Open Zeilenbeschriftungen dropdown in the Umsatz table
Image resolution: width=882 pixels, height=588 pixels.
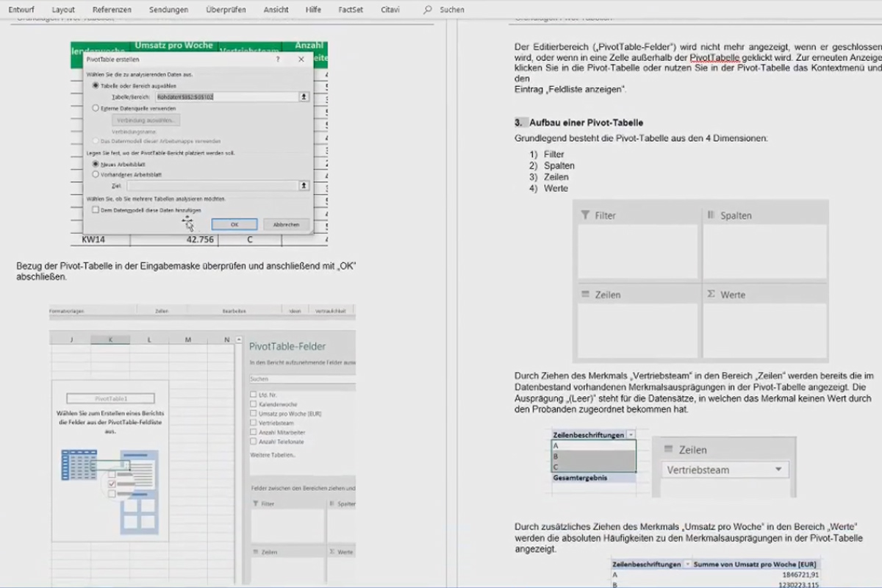pos(687,564)
